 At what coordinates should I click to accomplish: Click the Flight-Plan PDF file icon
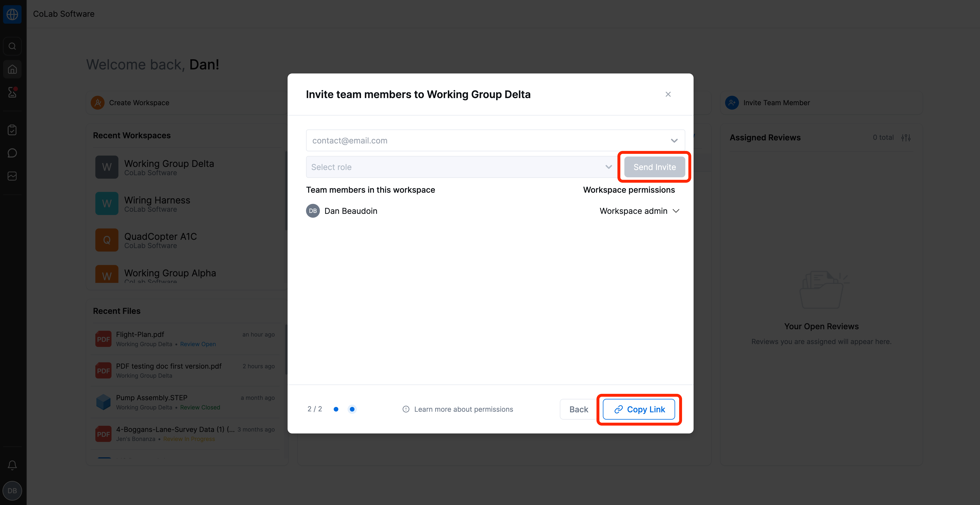tap(103, 339)
